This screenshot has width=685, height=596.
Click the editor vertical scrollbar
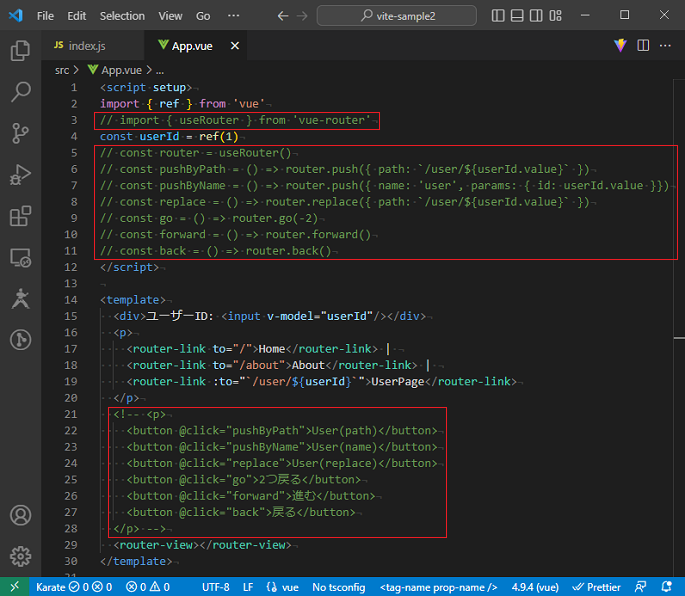[679, 328]
